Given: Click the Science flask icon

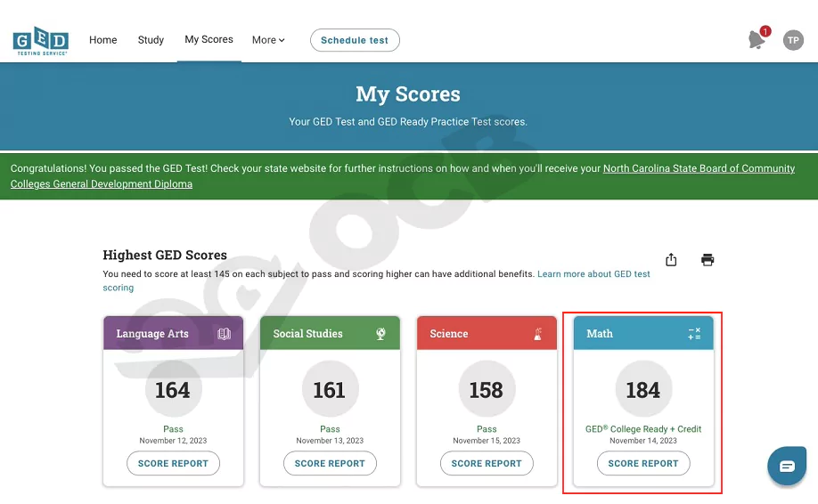Looking at the screenshot, I should pos(537,334).
